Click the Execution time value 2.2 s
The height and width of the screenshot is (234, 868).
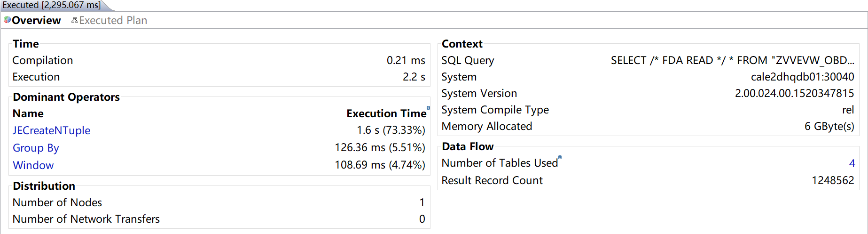point(414,77)
